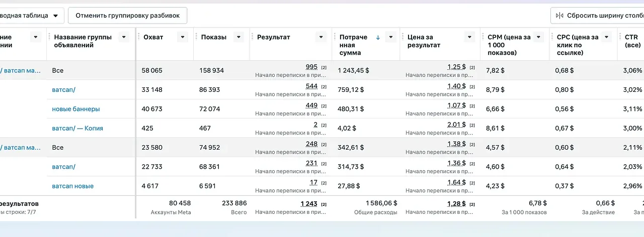This screenshot has height=237, width=644.
Task: Click the underlined result value 449
Action: click(311, 105)
